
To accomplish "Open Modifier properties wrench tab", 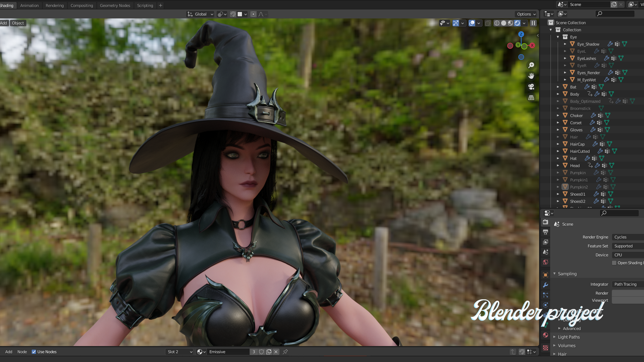I will [x=546, y=285].
